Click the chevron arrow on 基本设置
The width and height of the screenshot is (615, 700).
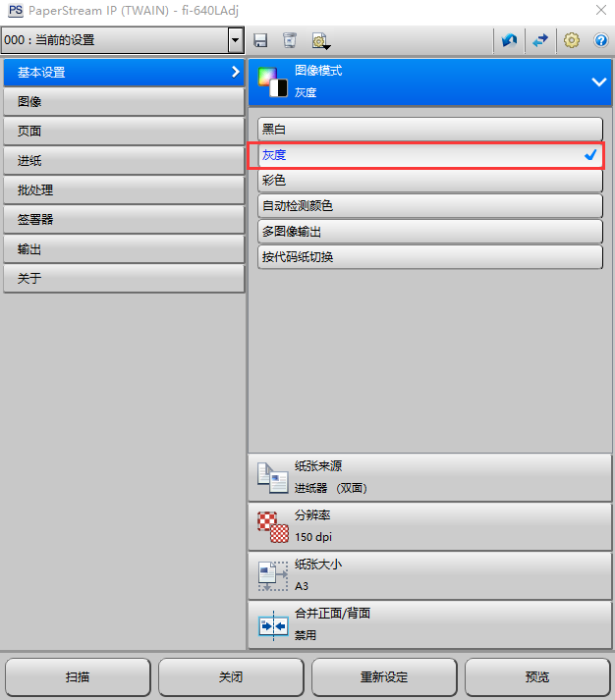coord(236,72)
